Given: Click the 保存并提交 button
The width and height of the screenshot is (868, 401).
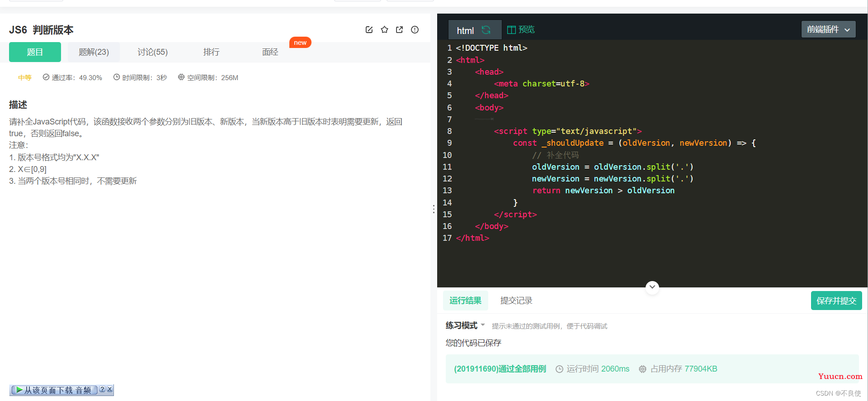Looking at the screenshot, I should pos(836,301).
